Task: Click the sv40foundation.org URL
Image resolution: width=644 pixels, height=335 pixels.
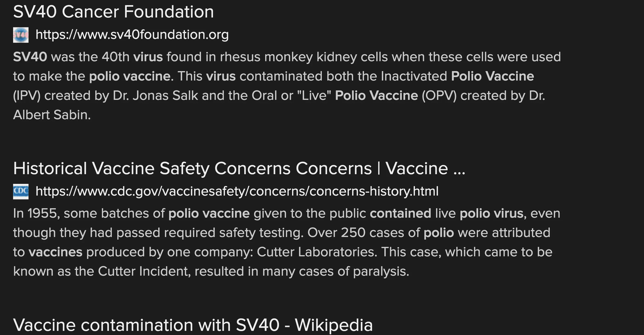Action: [x=132, y=35]
